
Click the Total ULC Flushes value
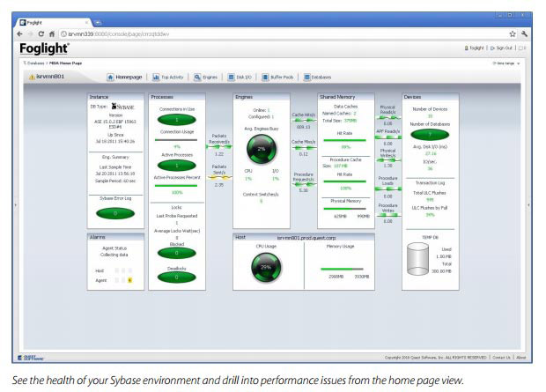430,200
